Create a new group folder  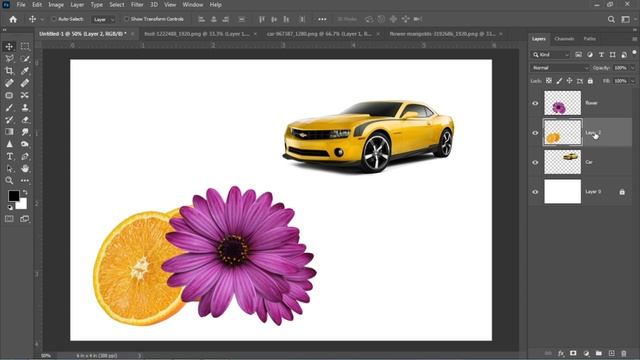[x=599, y=353]
